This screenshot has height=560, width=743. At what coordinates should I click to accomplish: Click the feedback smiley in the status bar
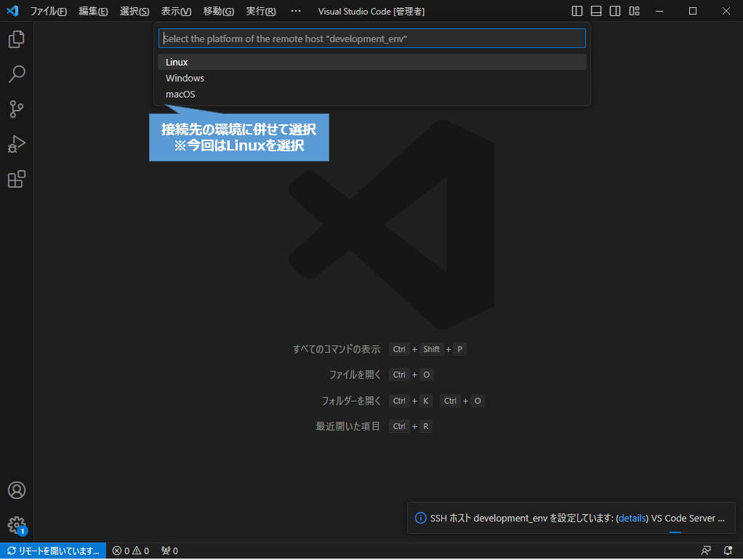tap(705, 551)
